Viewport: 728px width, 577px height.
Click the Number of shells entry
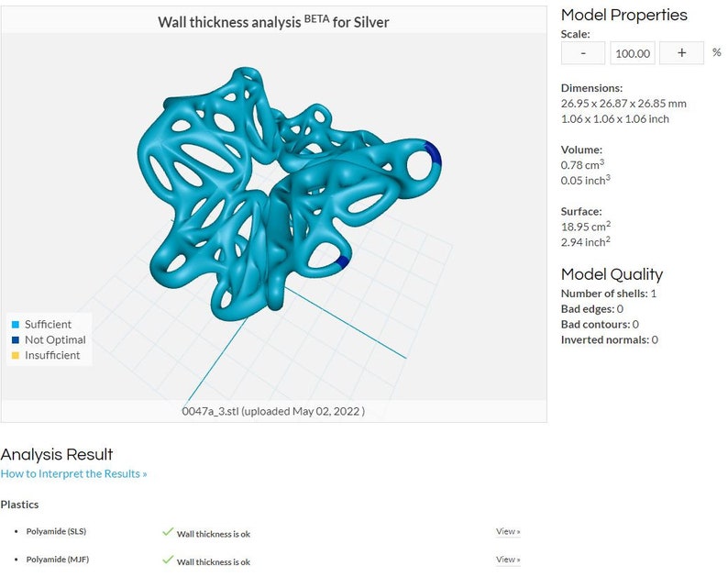[609, 294]
